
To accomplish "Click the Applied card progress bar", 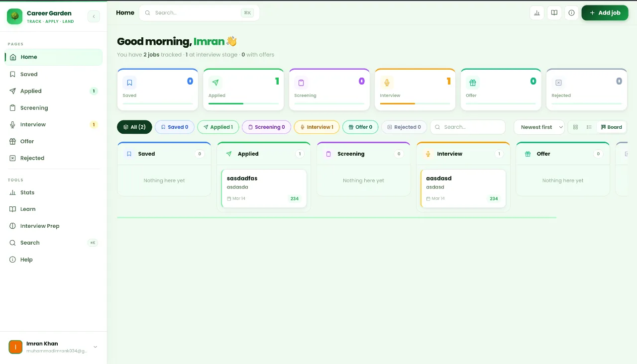I will coord(243,103).
